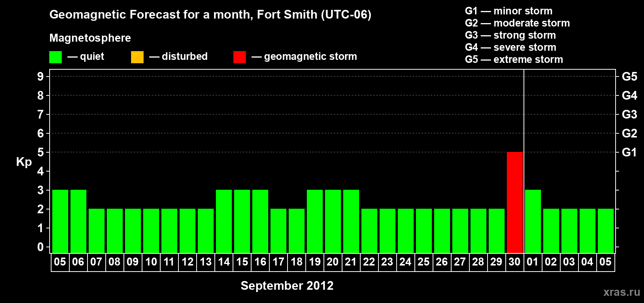Click the 'Magnetosphere' heading
The image size is (644, 303).
pyautogui.click(x=90, y=38)
